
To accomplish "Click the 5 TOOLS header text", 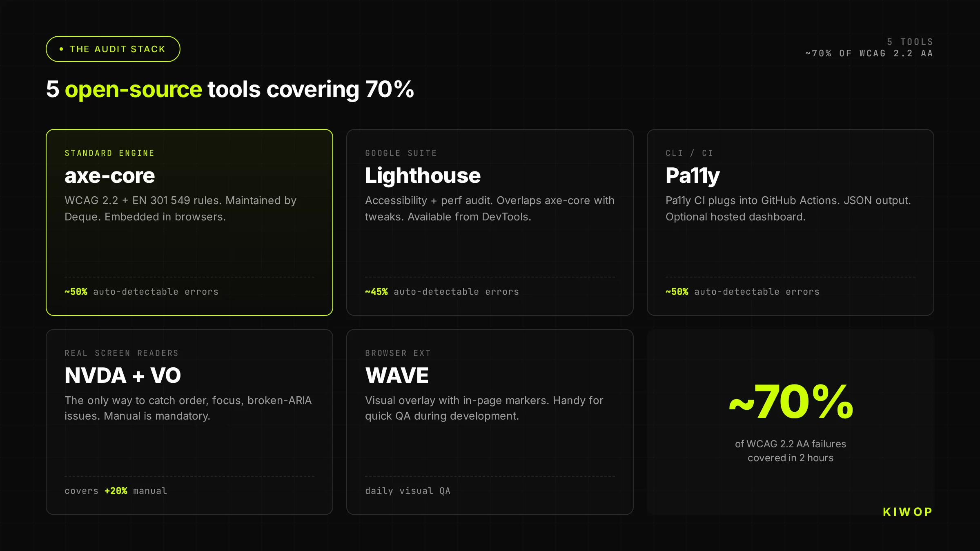I will pyautogui.click(x=910, y=42).
